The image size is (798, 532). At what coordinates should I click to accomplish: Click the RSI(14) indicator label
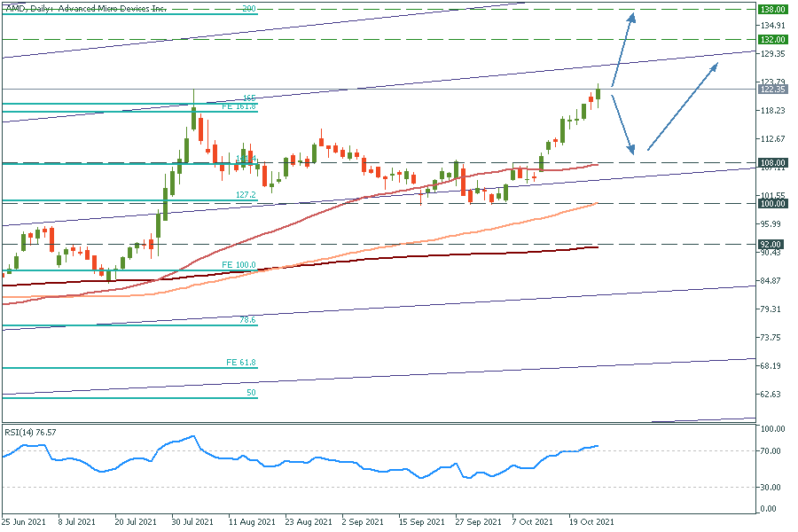[x=32, y=432]
